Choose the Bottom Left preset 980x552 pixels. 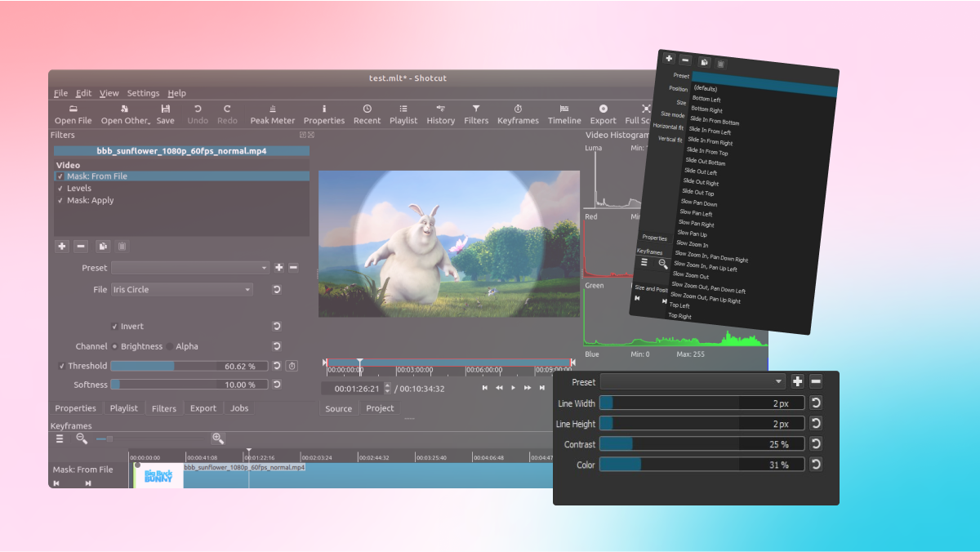706,99
